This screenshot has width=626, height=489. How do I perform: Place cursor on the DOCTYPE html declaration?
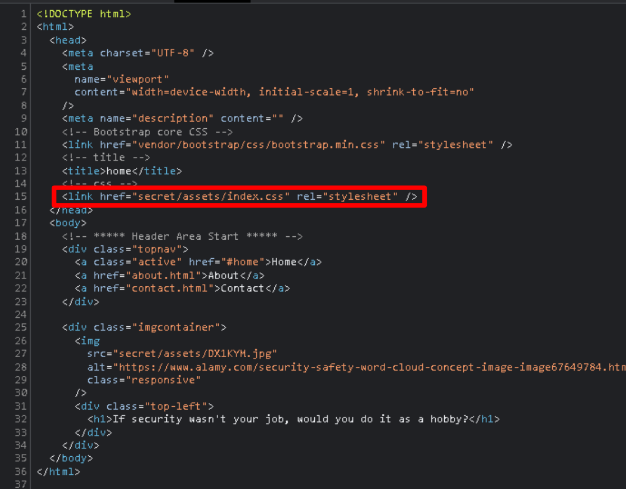(84, 14)
